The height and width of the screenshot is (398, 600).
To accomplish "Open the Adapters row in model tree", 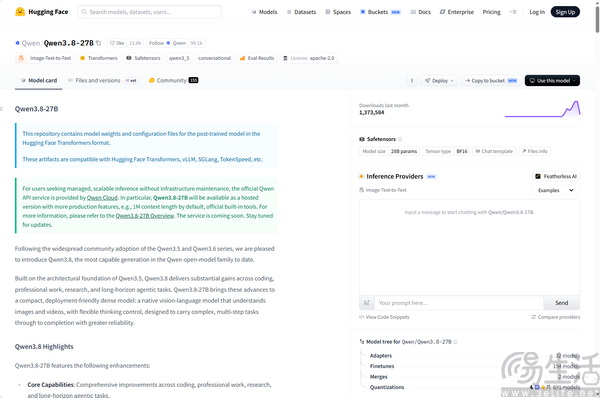I will pos(474,356).
